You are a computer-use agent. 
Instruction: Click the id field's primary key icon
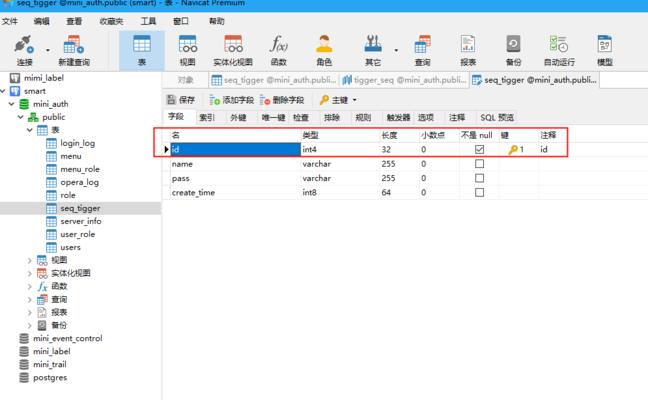click(513, 149)
